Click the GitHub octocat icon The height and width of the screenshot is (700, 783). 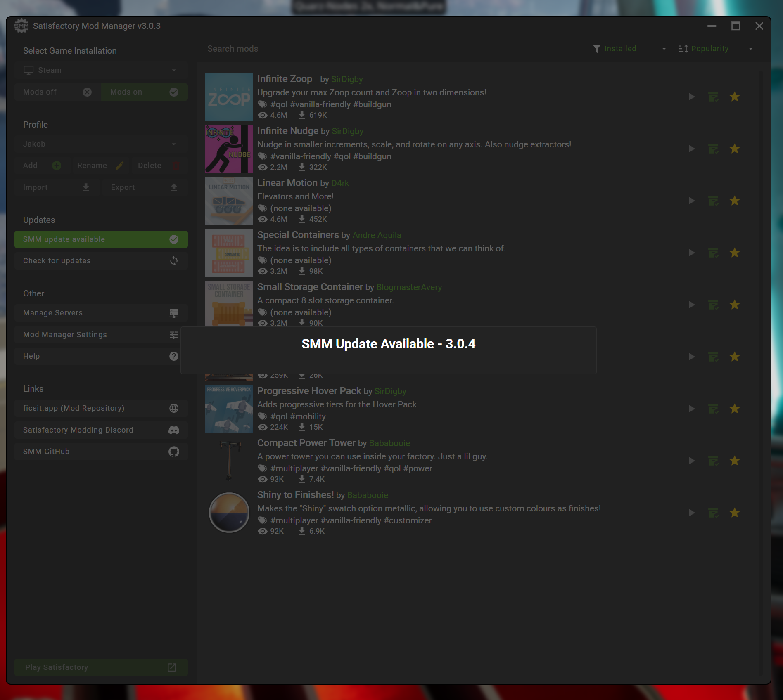pyautogui.click(x=174, y=452)
